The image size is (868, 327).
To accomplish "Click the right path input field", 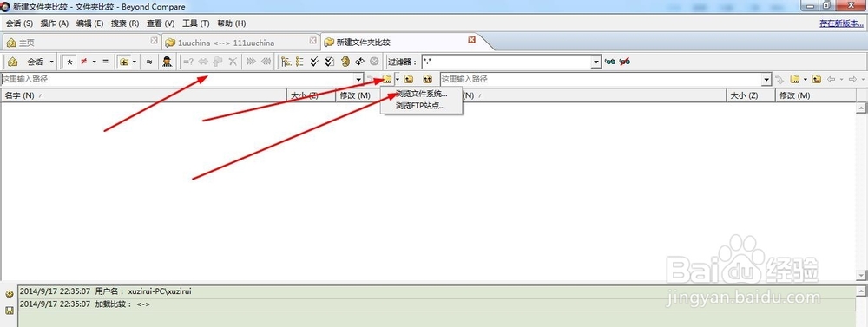I will pyautogui.click(x=602, y=79).
